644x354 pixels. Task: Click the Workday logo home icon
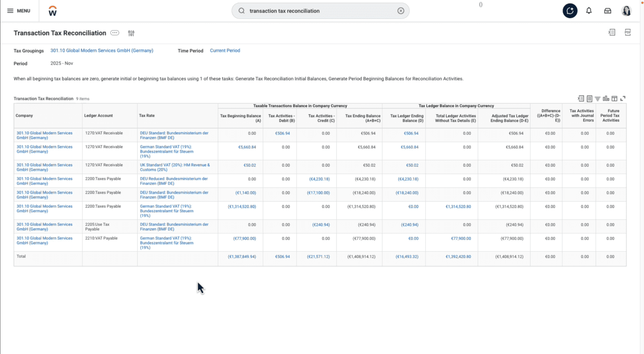coord(52,11)
